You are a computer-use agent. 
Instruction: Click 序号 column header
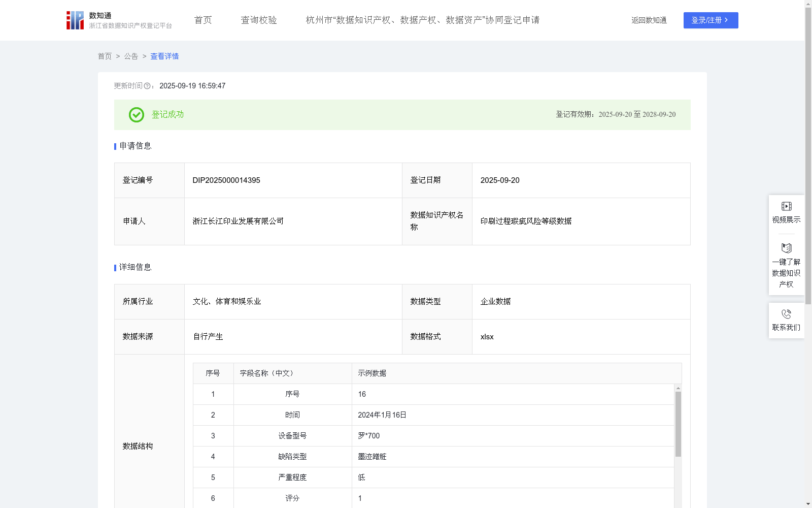click(x=213, y=373)
